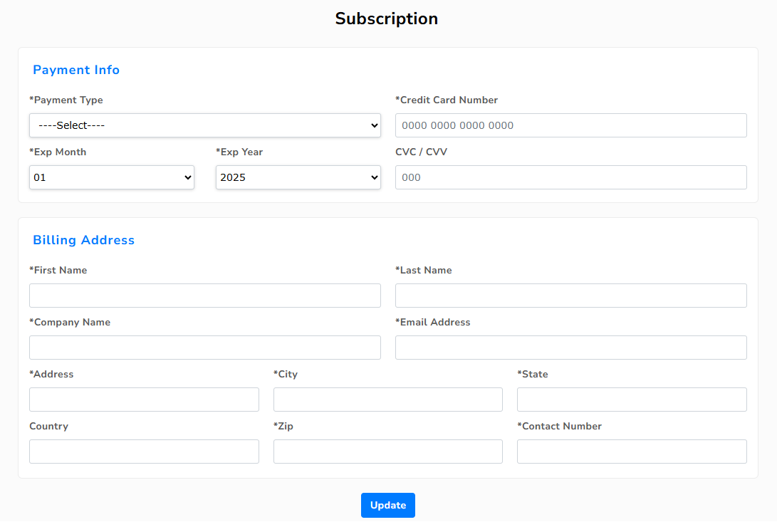Click the Subscription page title
The height and width of the screenshot is (532, 777).
(x=387, y=19)
